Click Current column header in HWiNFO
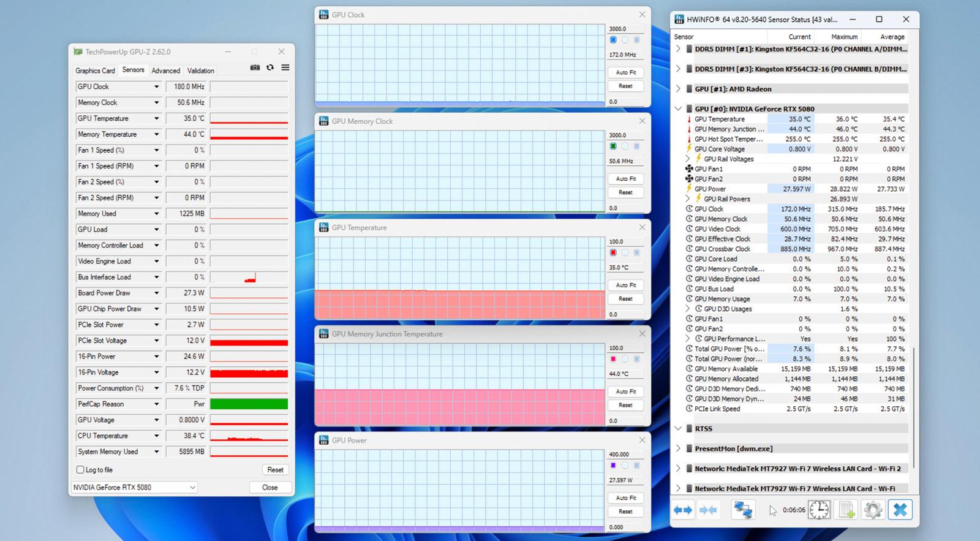 [790, 37]
